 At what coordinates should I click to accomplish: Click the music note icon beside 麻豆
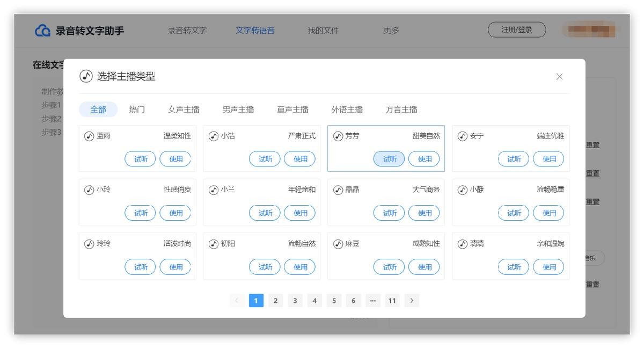pos(338,244)
